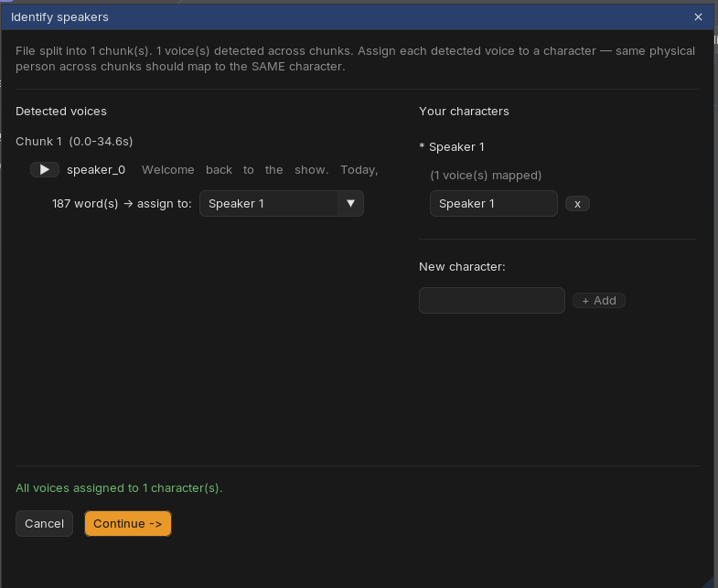718x588 pixels.
Task: Click the '* Speaker 1' character heading
Action: pyautogui.click(x=452, y=147)
